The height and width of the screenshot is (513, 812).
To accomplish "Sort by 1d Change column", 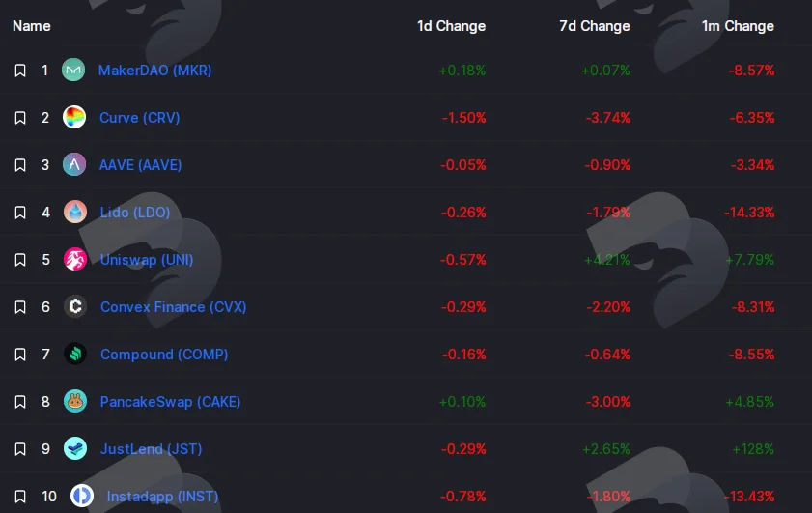I will (451, 26).
